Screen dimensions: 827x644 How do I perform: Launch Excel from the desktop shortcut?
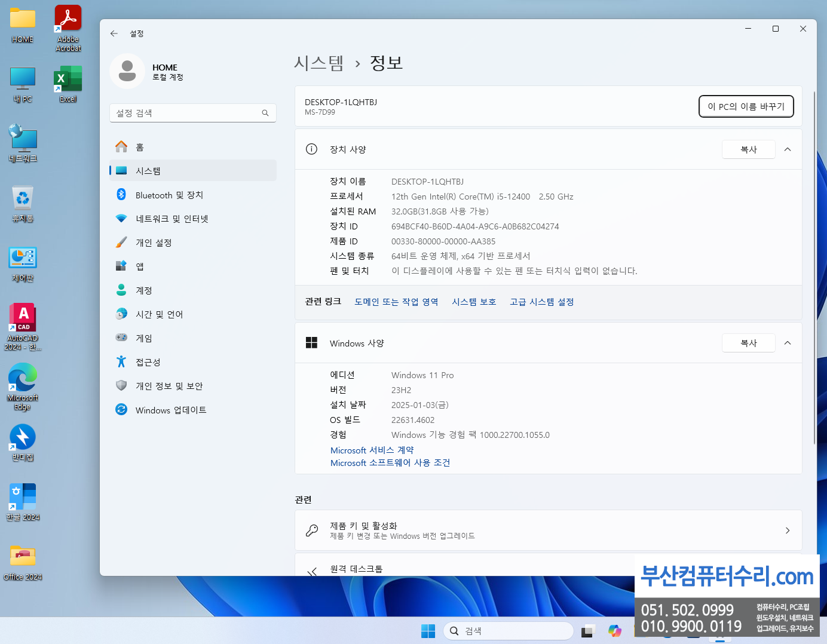tap(68, 85)
